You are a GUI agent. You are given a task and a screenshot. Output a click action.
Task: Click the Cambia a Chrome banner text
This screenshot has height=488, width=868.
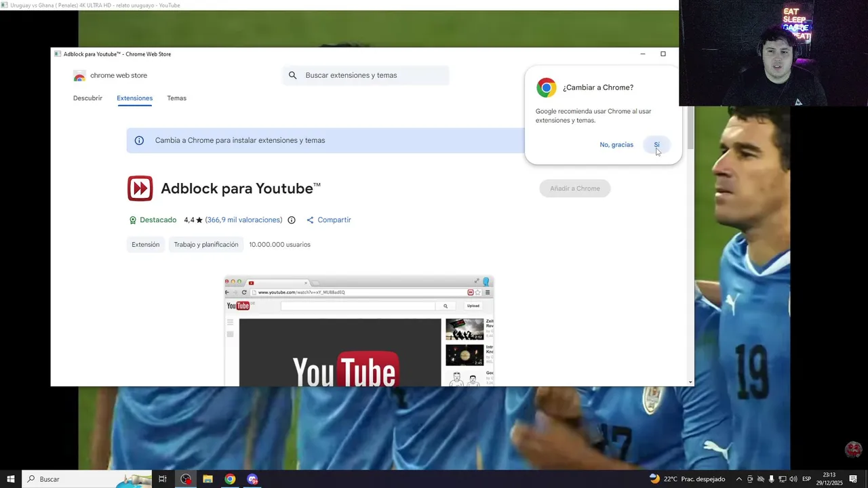tap(240, 140)
